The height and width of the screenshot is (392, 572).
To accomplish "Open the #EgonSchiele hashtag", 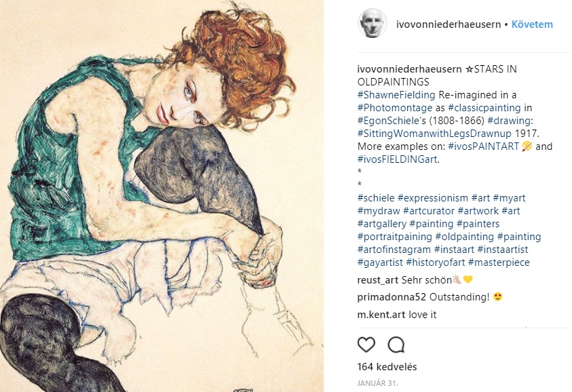I will 387,121.
